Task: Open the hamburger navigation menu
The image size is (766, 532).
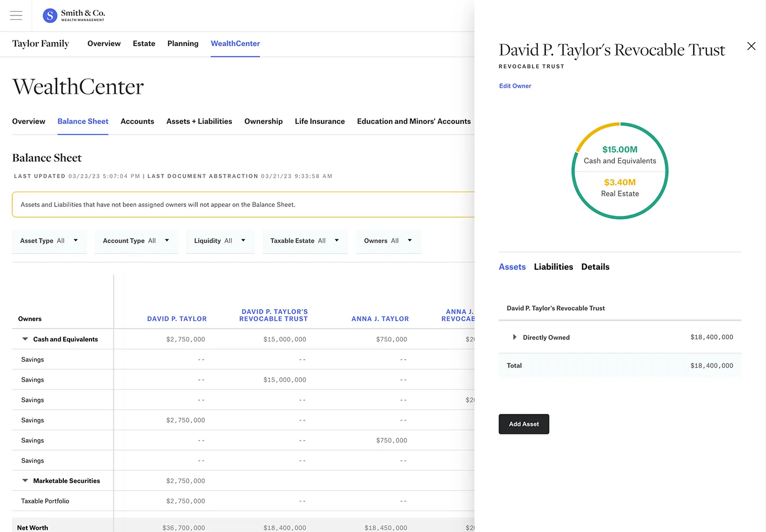Action: 16,15
